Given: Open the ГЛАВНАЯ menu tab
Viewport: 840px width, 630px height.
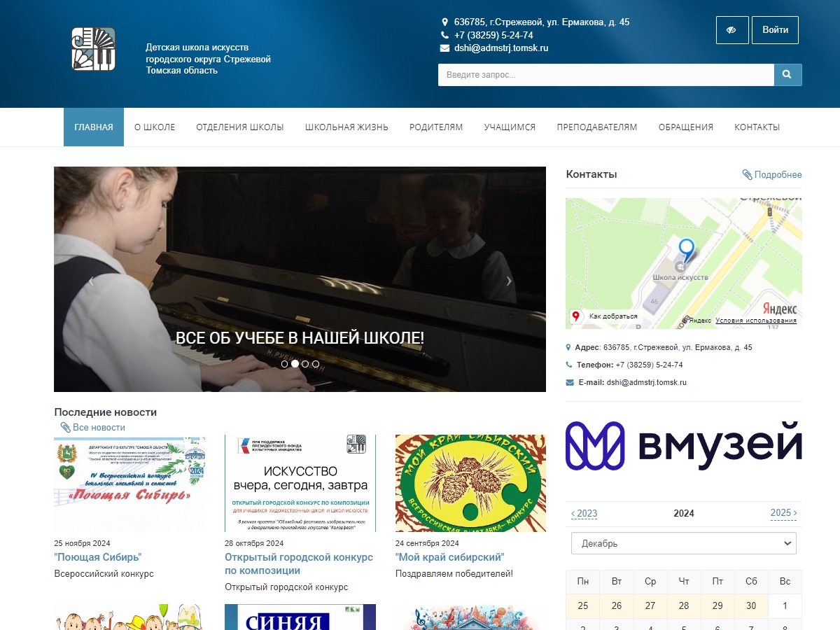Looking at the screenshot, I should (x=94, y=127).
